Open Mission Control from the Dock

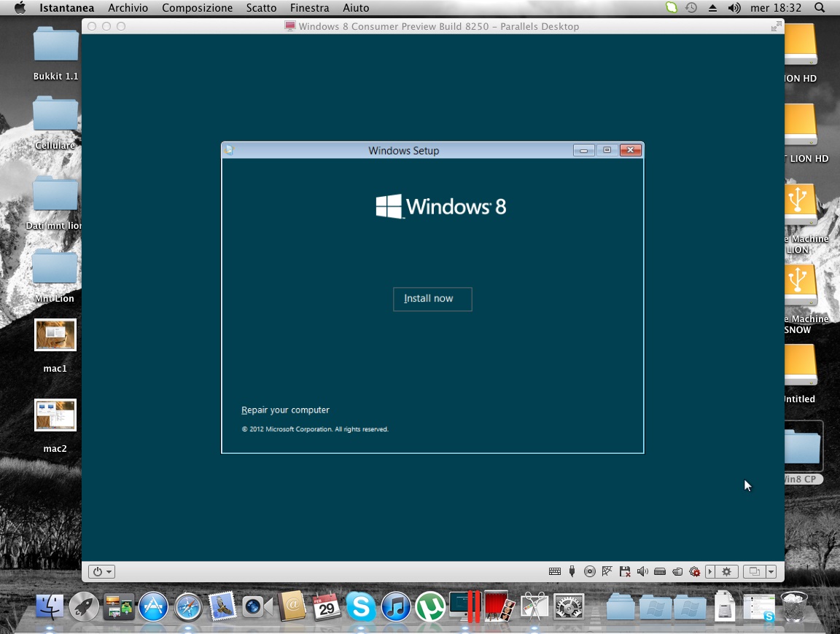coord(118,607)
